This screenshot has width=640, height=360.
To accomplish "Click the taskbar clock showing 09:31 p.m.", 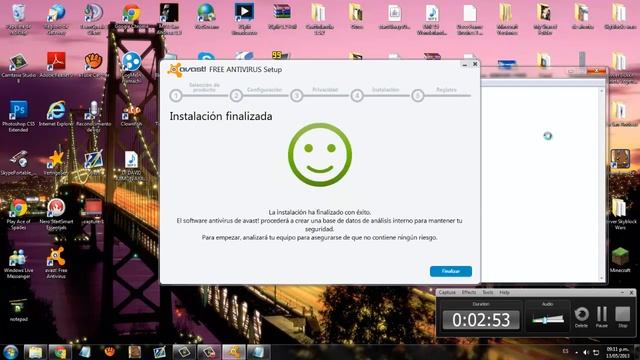I will click(618, 353).
